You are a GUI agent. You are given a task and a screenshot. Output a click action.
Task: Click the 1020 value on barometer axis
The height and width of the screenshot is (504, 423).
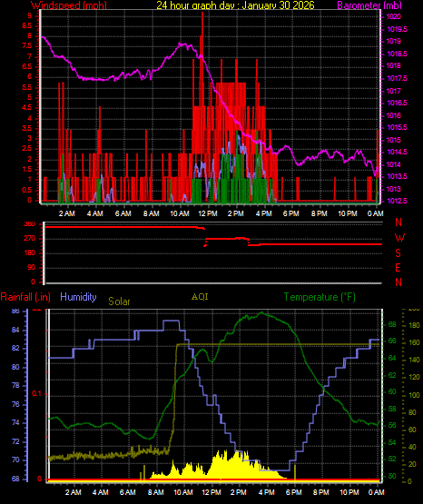pos(393,16)
